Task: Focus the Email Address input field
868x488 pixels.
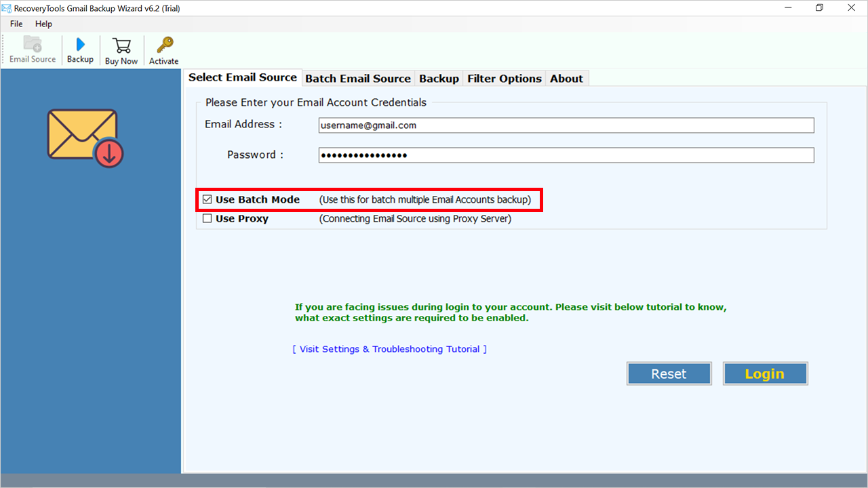Action: tap(566, 125)
